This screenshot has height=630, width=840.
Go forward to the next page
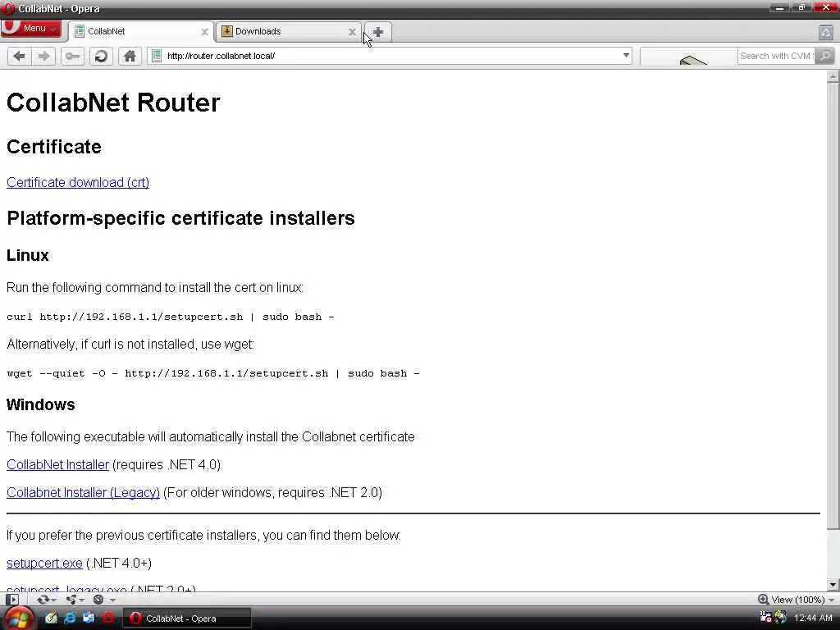point(44,56)
